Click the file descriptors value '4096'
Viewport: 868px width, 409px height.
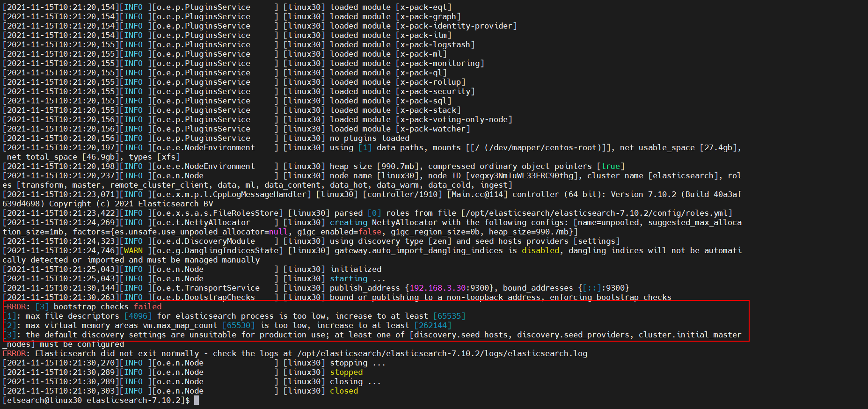138,316
